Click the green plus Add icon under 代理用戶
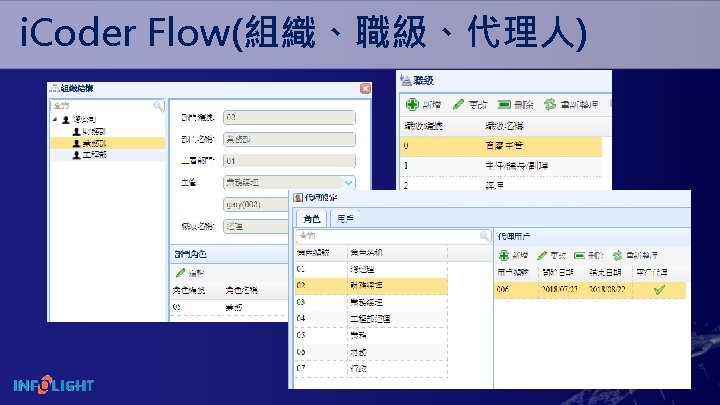 pos(504,255)
